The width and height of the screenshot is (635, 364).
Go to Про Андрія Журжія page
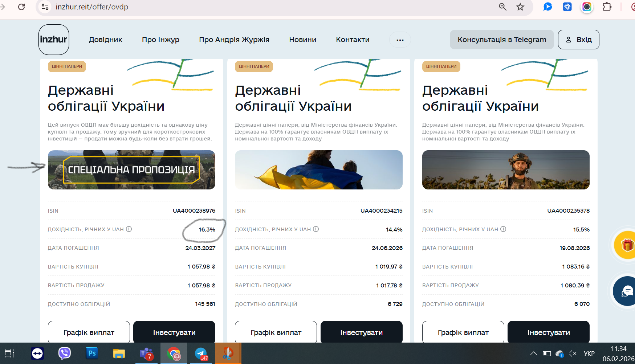tap(234, 40)
